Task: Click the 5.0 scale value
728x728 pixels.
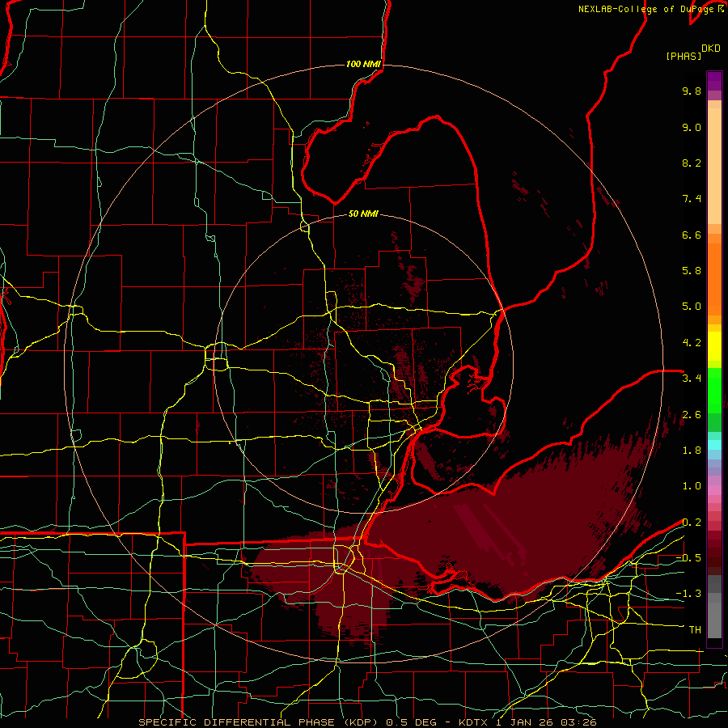Action: click(692, 307)
